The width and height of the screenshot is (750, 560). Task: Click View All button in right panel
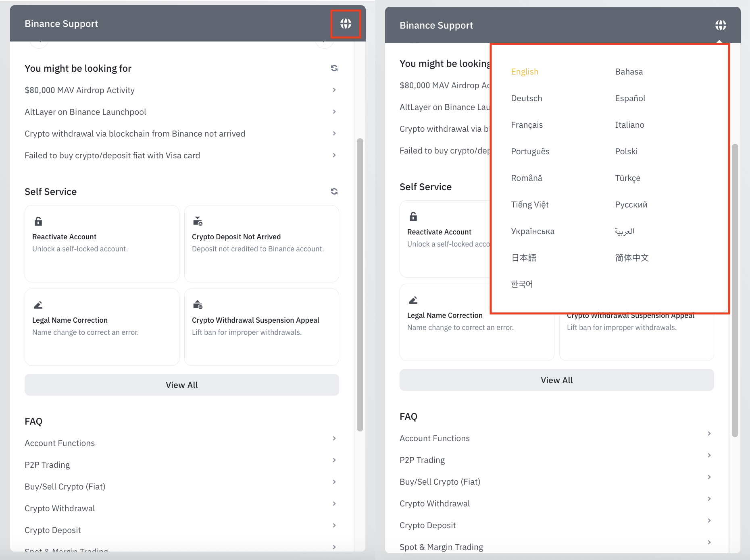557,380
